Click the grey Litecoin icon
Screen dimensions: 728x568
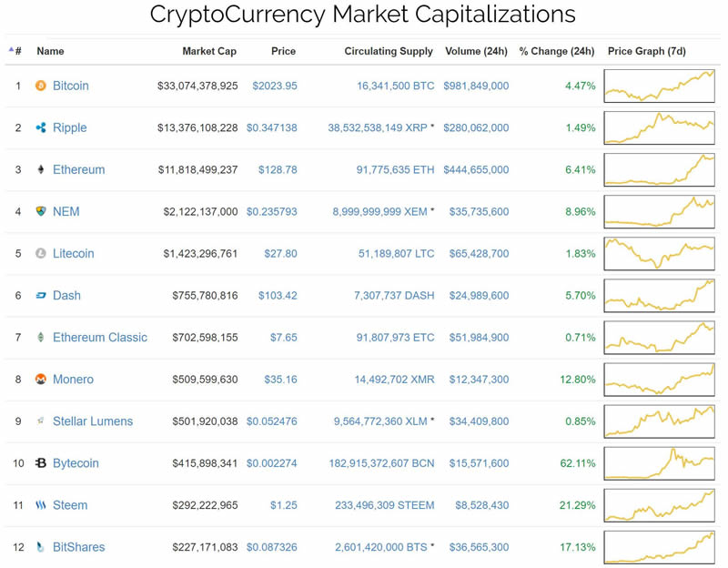40,253
